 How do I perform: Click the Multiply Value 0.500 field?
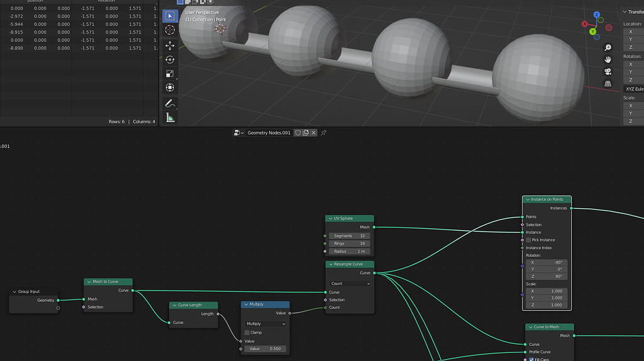(x=265, y=348)
